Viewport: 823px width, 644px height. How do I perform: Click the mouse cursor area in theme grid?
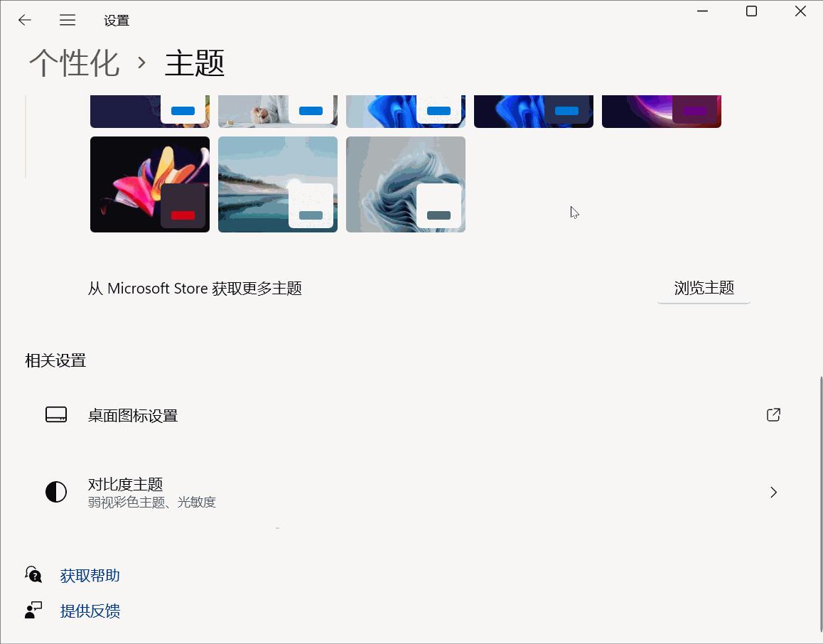(574, 212)
